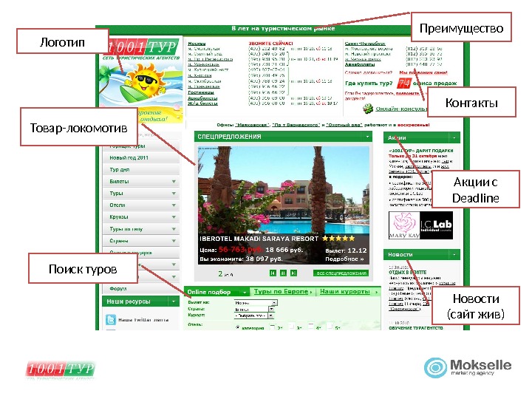Check the 4* hotel checkbox
This screenshot has width=532, height=399.
click(x=310, y=327)
